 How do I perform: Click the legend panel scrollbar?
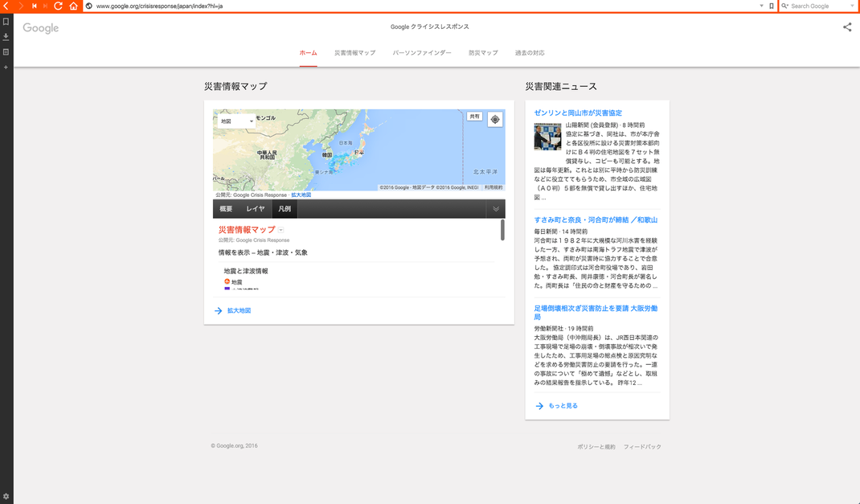tap(502, 230)
